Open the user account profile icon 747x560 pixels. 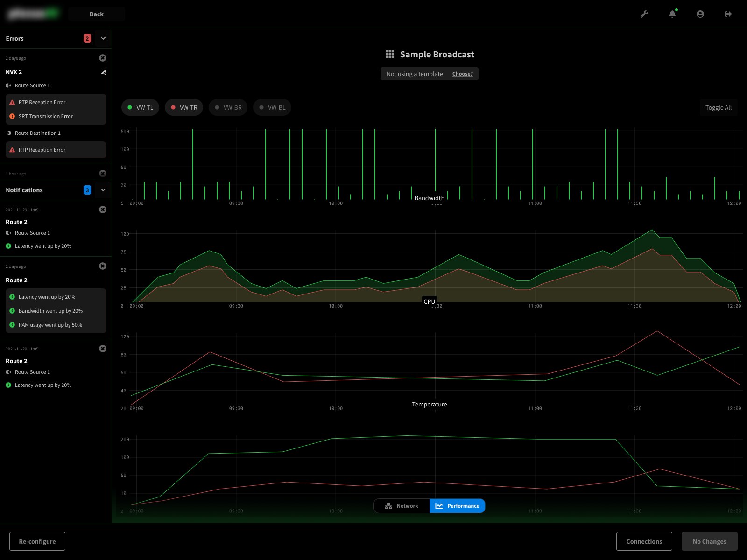pos(700,14)
